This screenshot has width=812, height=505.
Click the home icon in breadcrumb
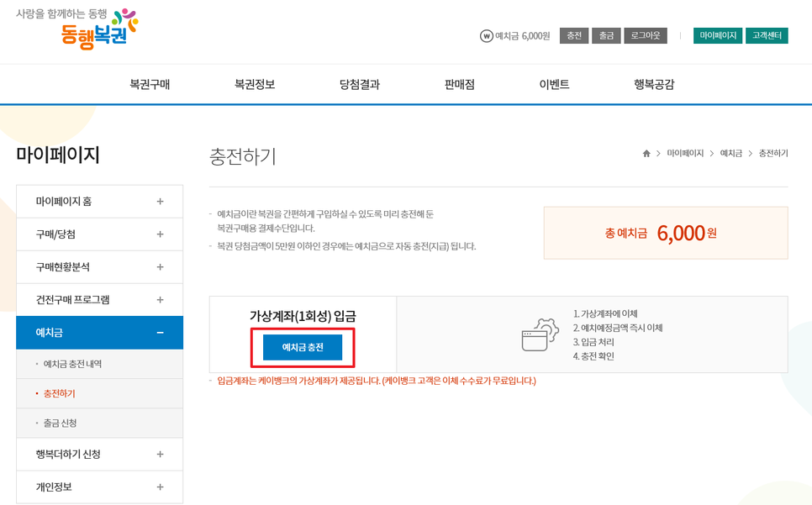pos(646,153)
